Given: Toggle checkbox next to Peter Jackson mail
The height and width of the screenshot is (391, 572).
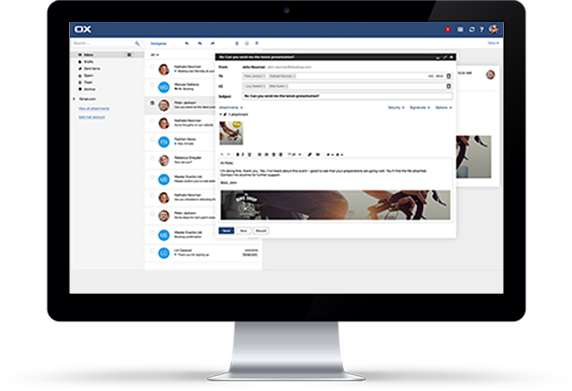Looking at the screenshot, I should click(x=152, y=103).
